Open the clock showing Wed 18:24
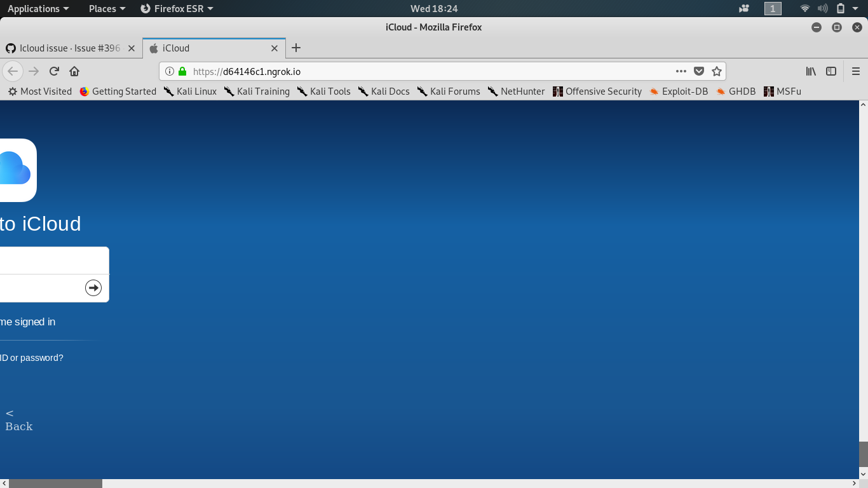The image size is (868, 488). tap(434, 8)
